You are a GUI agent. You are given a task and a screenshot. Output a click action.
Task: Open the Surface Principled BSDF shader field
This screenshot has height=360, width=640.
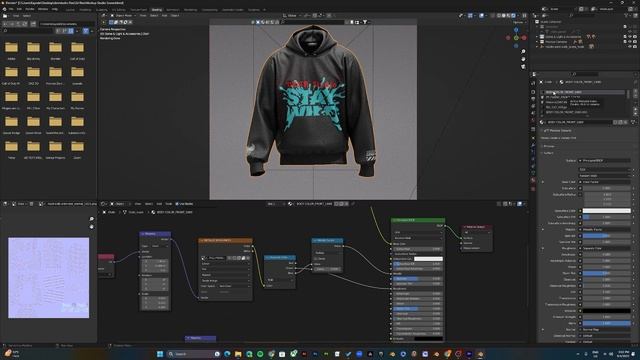pyautogui.click(x=604, y=161)
